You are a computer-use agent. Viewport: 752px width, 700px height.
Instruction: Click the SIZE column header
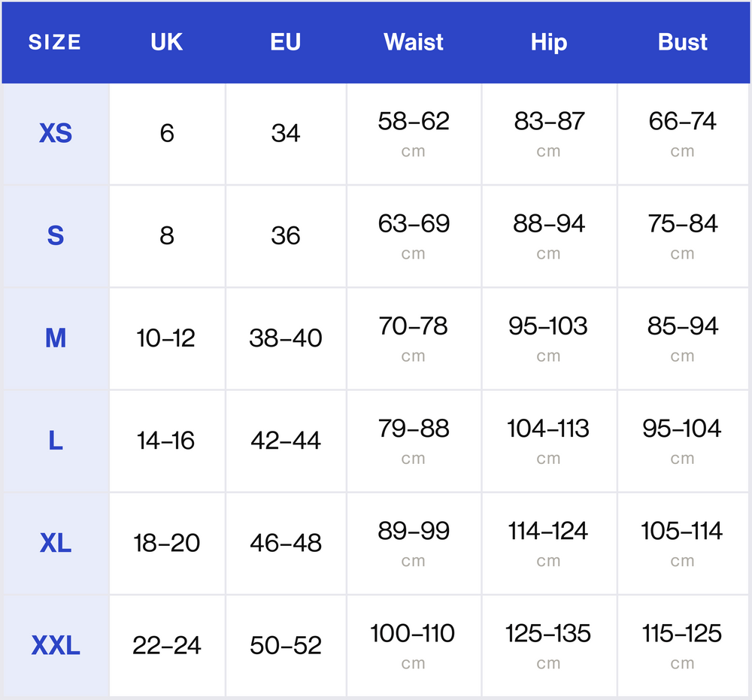55,42
